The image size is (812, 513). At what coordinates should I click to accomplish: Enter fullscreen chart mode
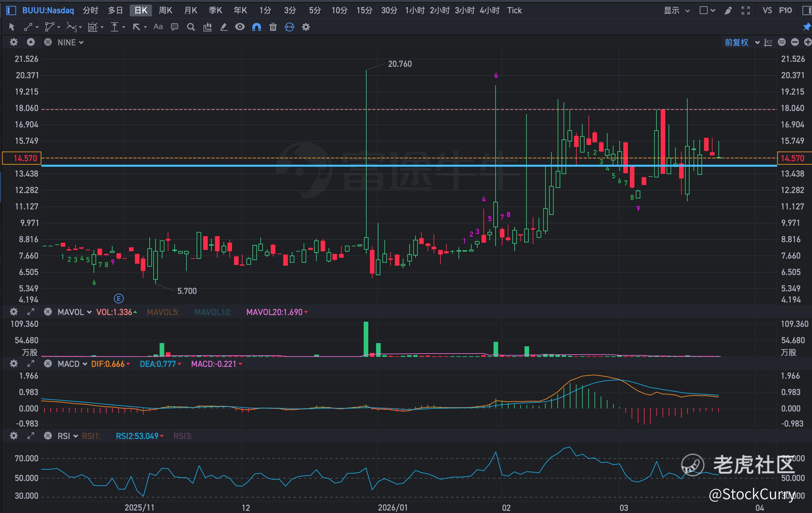[x=746, y=10]
